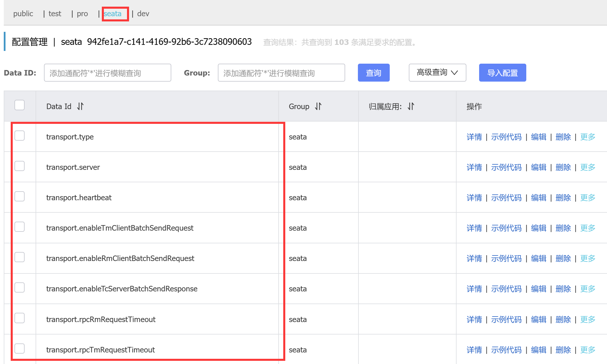Expand the 高级查询 advanced query dropdown
The height and width of the screenshot is (364, 607).
437,73
